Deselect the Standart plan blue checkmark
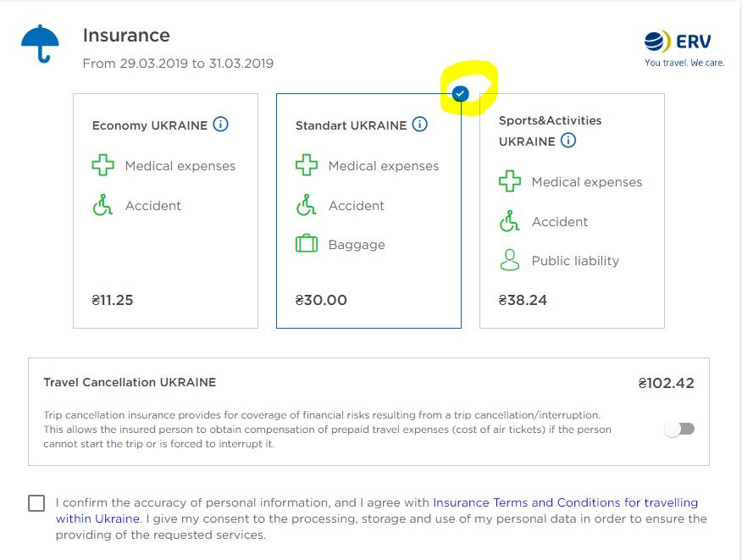Image resolution: width=742 pixels, height=560 pixels. coord(460,93)
